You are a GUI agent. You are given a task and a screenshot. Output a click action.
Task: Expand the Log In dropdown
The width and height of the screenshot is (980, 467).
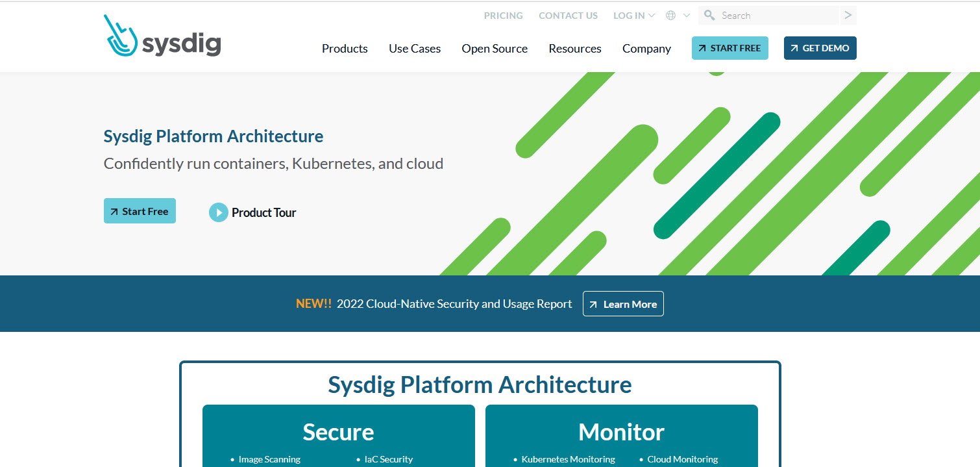tap(634, 16)
